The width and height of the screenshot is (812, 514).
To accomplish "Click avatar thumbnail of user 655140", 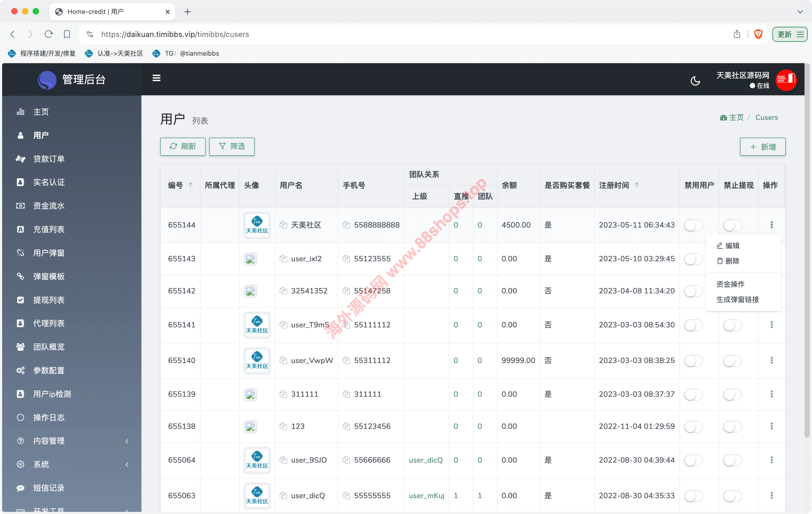I will pyautogui.click(x=257, y=361).
